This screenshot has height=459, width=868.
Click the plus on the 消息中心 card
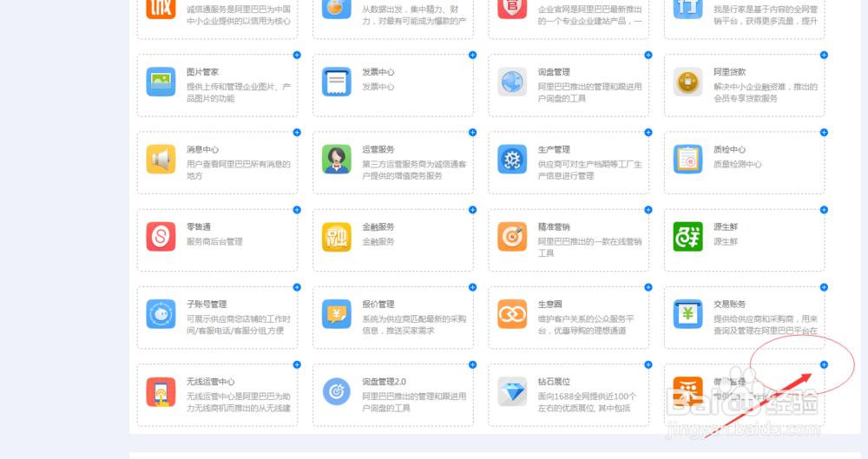tap(297, 133)
